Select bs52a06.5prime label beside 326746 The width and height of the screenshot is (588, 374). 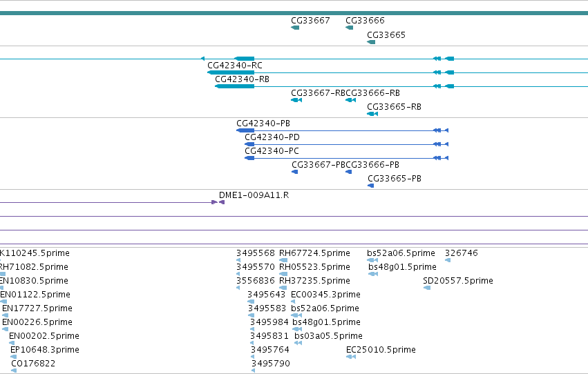(401, 253)
